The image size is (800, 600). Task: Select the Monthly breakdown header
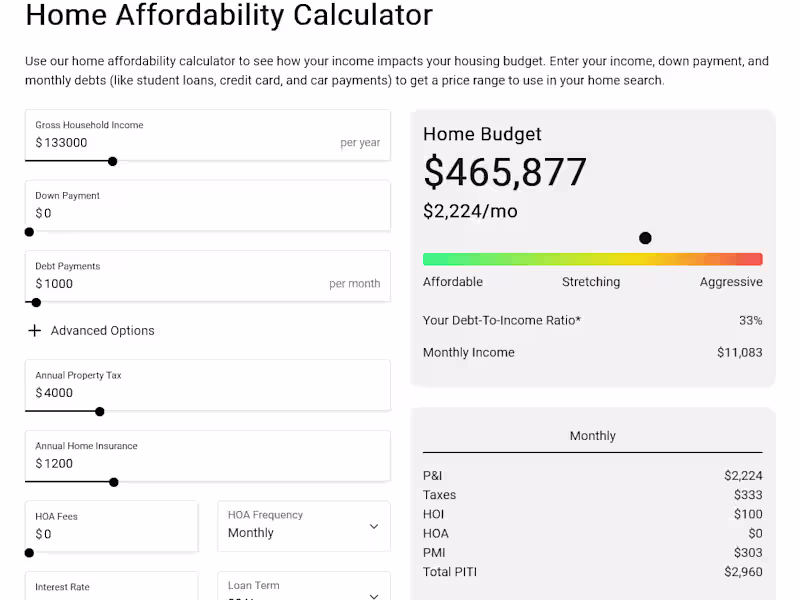(x=592, y=435)
